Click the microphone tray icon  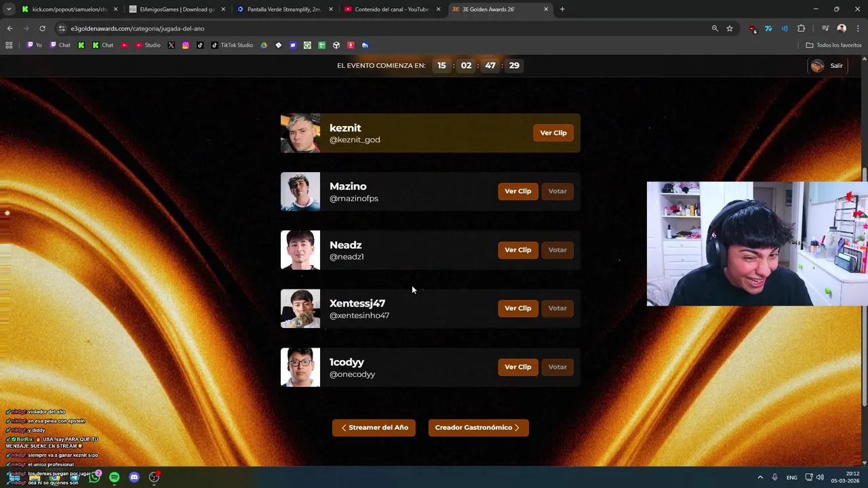tap(774, 477)
